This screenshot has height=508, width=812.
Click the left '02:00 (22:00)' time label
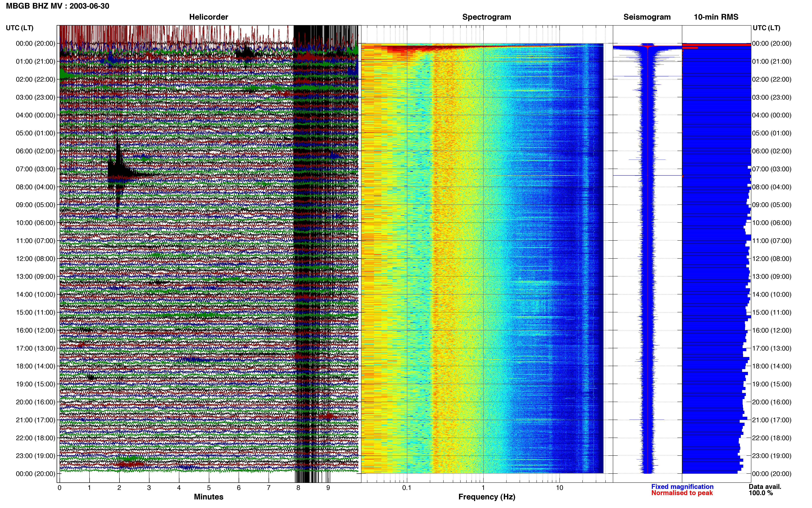point(36,79)
